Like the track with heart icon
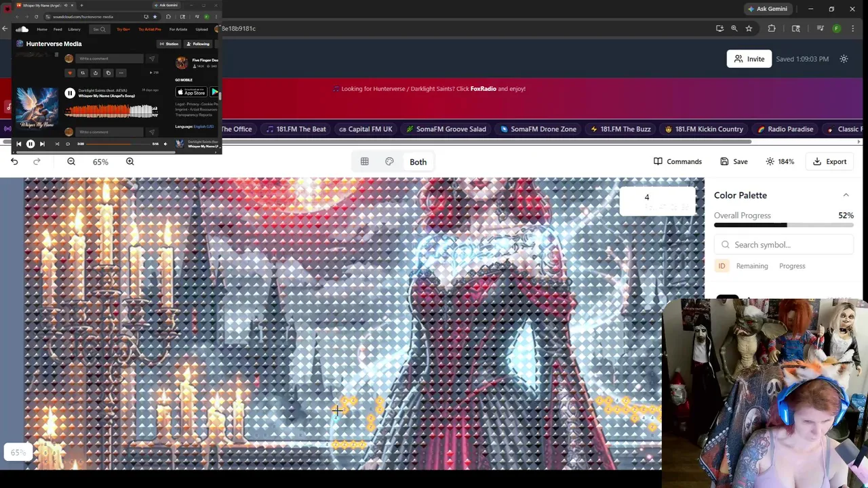This screenshot has height=488, width=868. [69, 73]
